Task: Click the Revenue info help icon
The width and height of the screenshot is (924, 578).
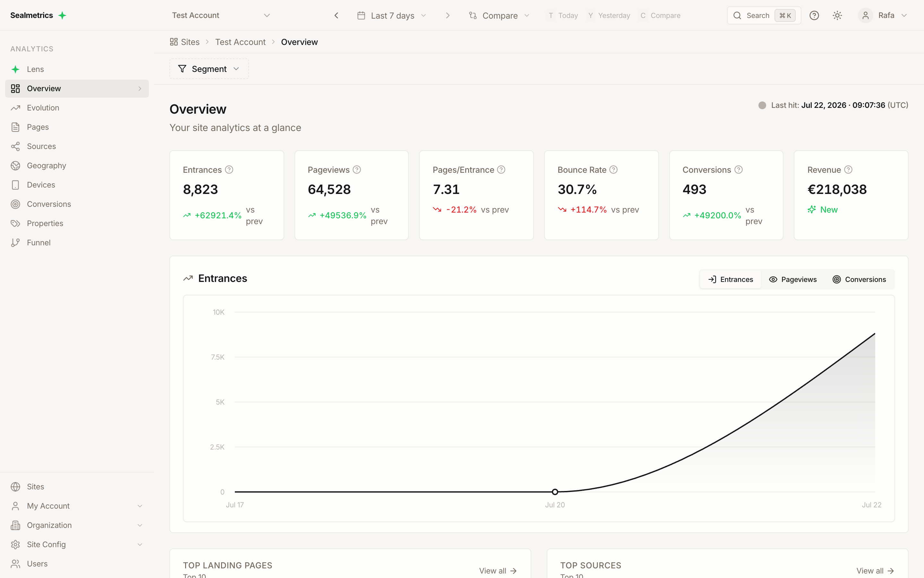Action: 848,170
